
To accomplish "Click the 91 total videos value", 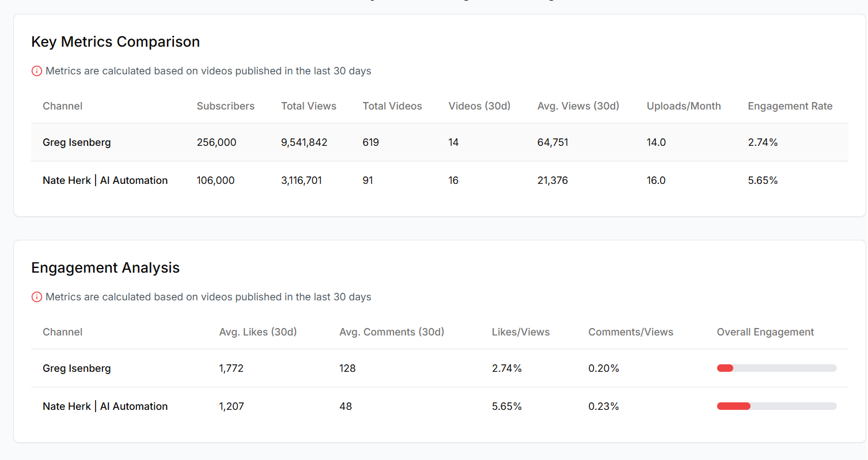I will tap(368, 180).
